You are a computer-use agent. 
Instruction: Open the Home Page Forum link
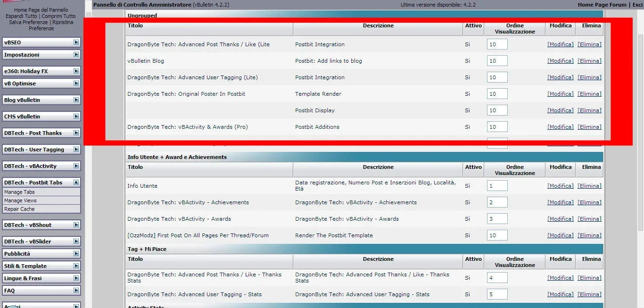[602, 5]
